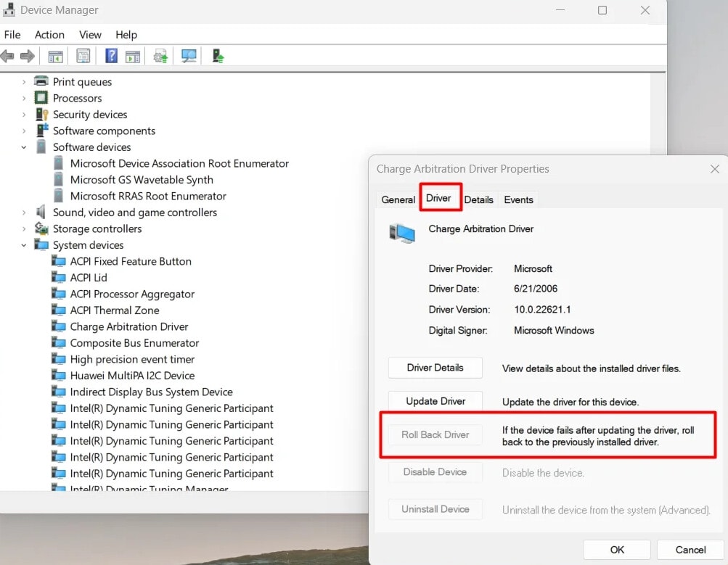Click the Update device driver toolbar icon

point(160,57)
